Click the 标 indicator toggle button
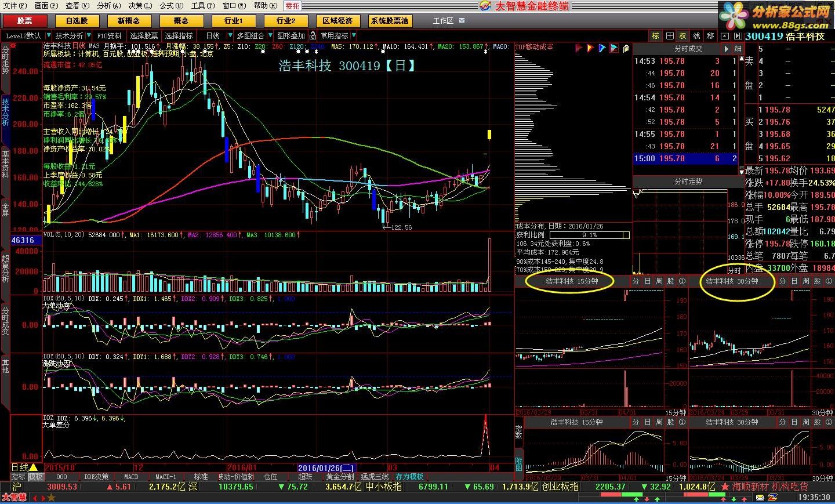The width and height of the screenshot is (835, 504). tap(655, 36)
